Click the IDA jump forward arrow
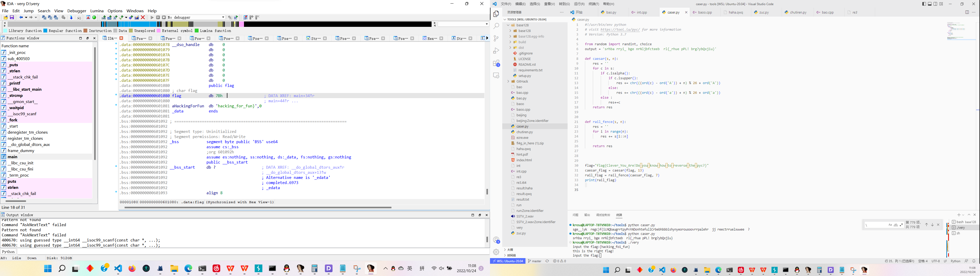The width and height of the screenshot is (980, 276). point(31,18)
